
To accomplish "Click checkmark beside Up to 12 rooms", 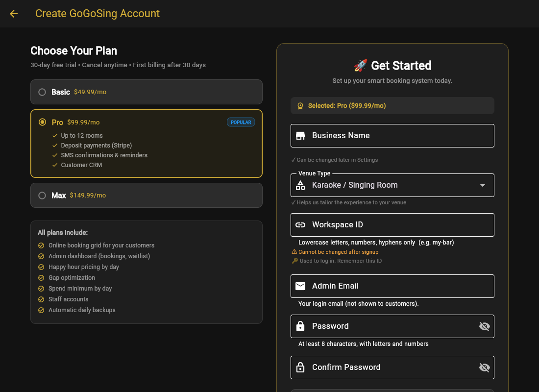I will click(55, 135).
